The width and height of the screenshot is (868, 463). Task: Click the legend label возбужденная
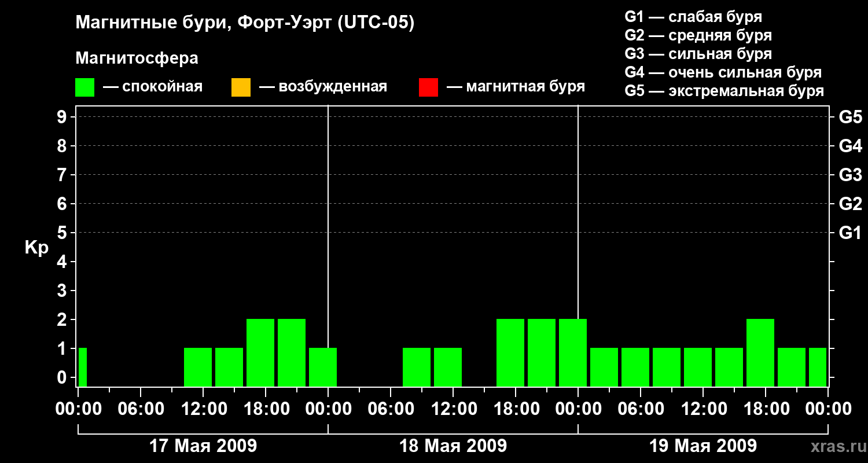pyautogui.click(x=333, y=87)
